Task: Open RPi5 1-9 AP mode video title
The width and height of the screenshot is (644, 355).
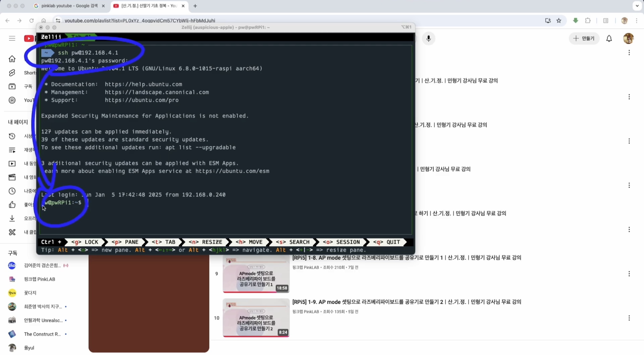Action: tap(406, 302)
